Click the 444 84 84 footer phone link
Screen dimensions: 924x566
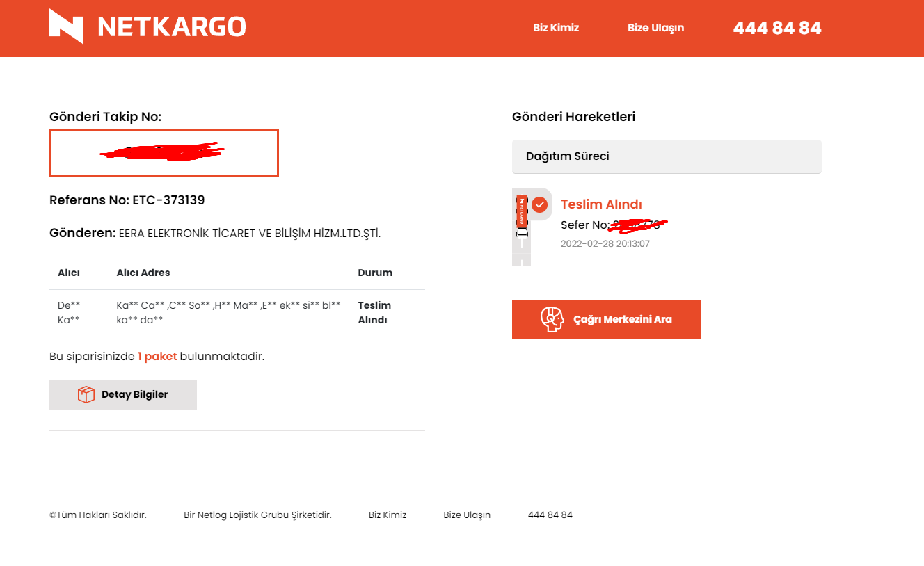point(550,515)
